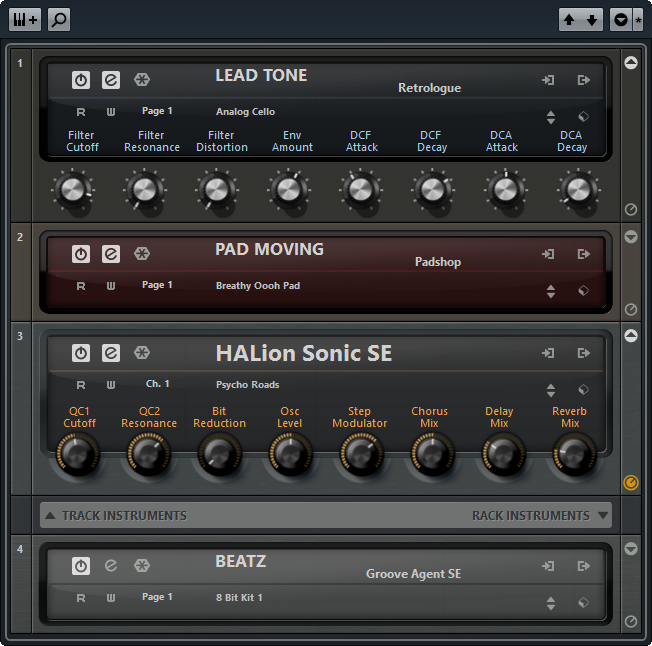Image resolution: width=652 pixels, height=646 pixels.
Task: Freeze the PAD MOVING instrument
Action: (142, 253)
